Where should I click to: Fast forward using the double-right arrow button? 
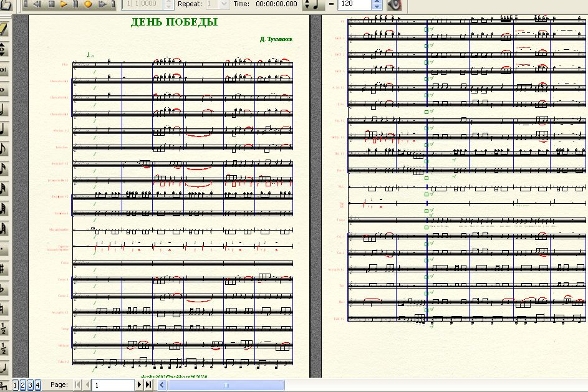pos(102,4)
